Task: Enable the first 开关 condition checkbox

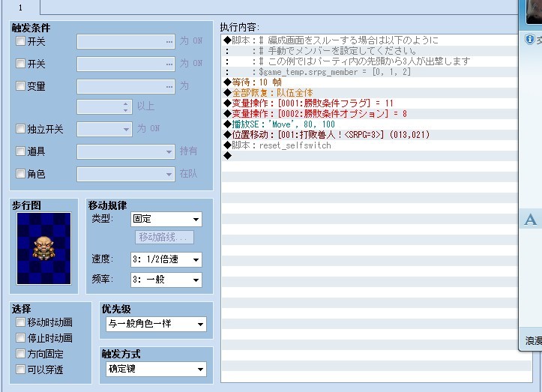Action: (x=20, y=41)
